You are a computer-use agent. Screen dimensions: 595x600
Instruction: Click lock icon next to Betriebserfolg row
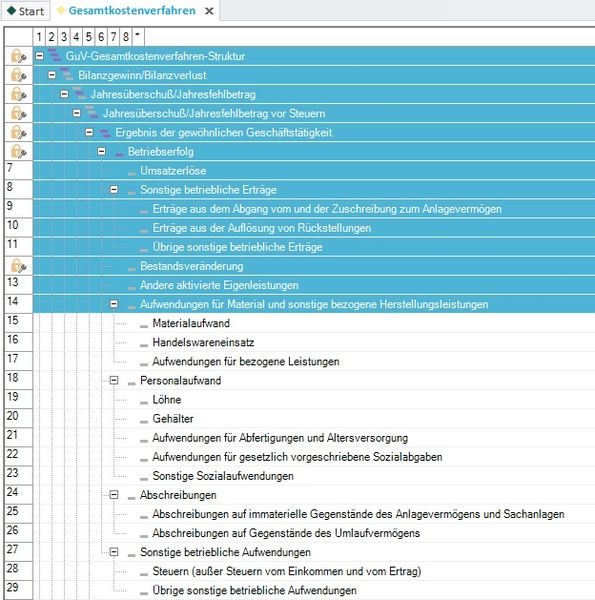click(18, 152)
